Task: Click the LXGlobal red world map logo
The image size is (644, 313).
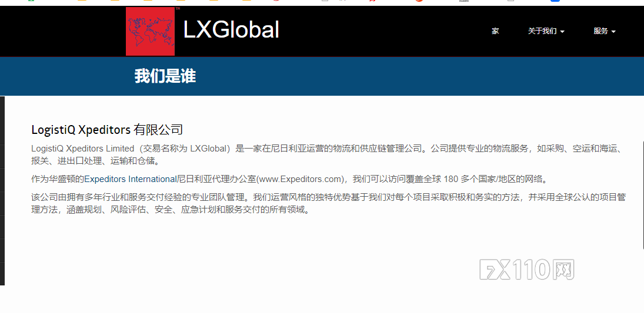Action: [151, 31]
